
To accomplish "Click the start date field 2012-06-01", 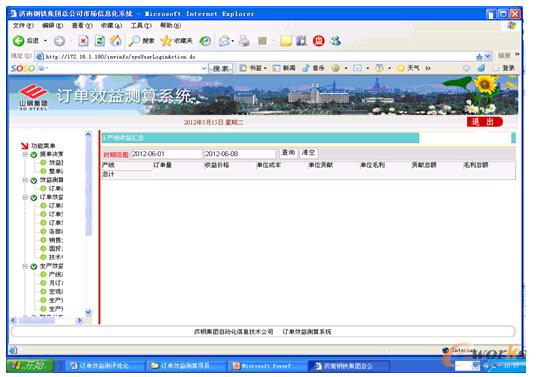I will click(166, 154).
